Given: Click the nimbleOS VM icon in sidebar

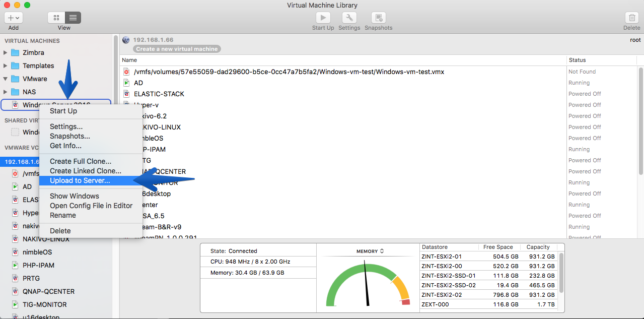Looking at the screenshot, I should (x=15, y=252).
